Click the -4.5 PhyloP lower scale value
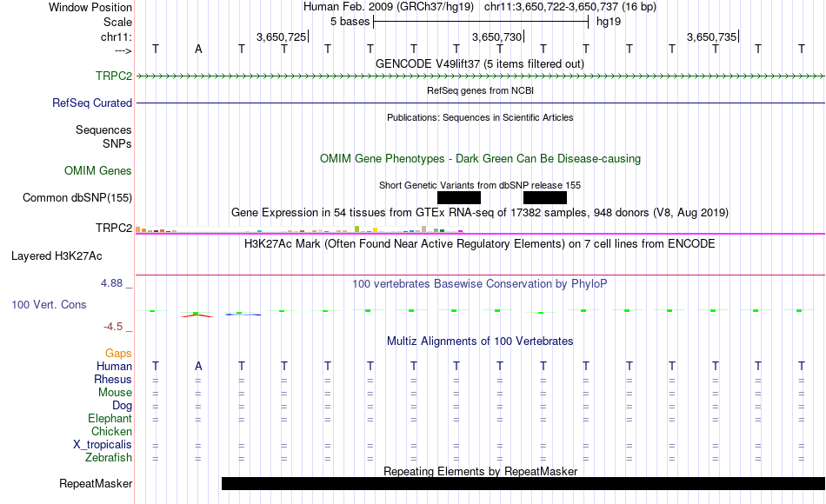The width and height of the screenshot is (826, 504). (x=113, y=327)
